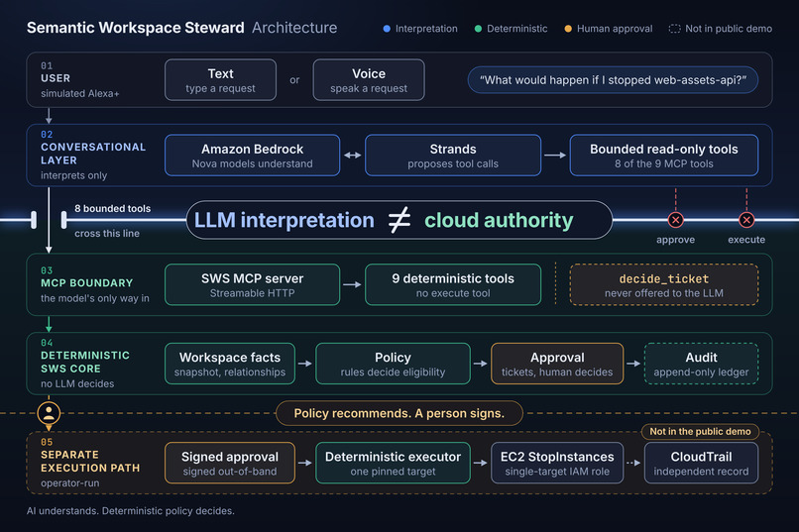Click the person icon in the orange circle
This screenshot has height=532, width=799.
[49, 413]
